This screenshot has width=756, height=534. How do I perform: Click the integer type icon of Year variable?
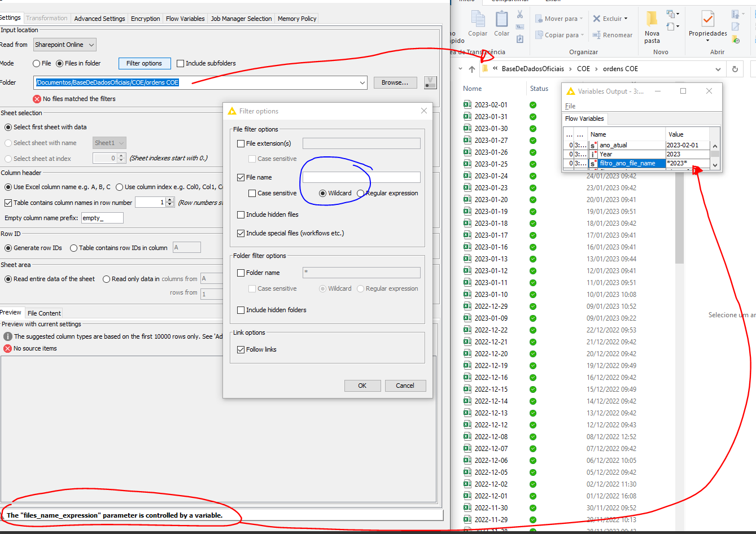(x=593, y=154)
